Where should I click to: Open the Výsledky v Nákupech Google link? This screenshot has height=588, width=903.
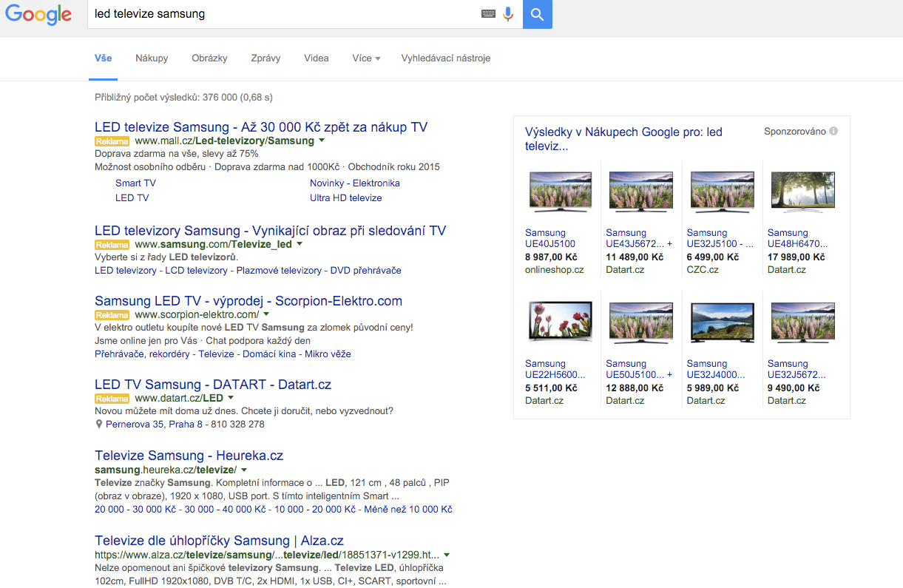click(623, 139)
